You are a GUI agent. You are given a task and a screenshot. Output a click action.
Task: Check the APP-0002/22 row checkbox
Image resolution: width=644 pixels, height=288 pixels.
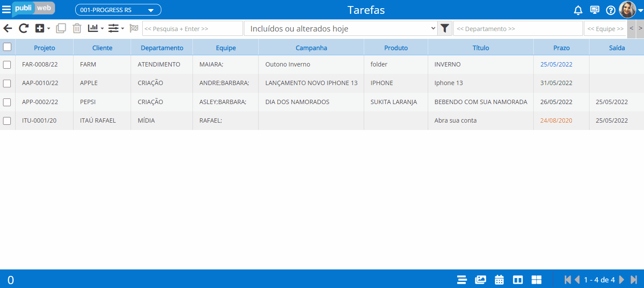(7, 102)
